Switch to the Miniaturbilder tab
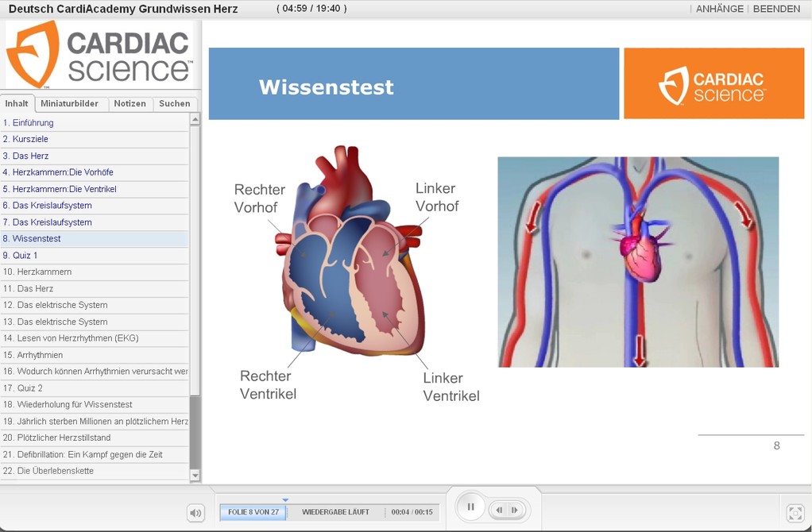 tap(70, 103)
